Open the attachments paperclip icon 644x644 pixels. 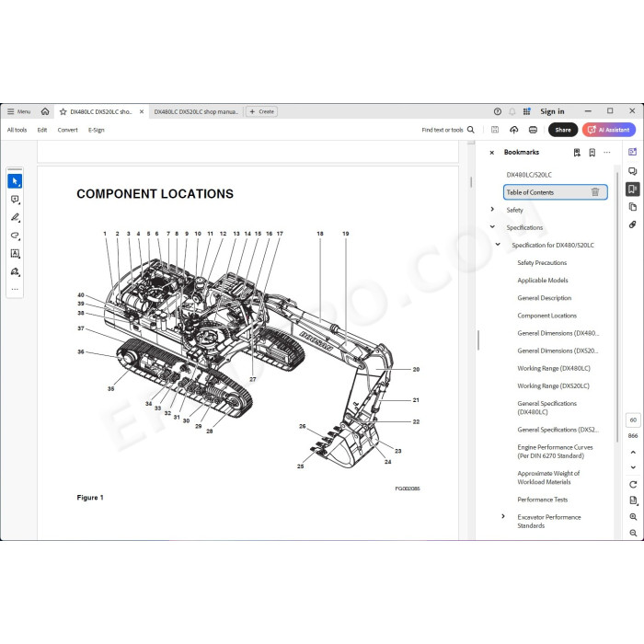(633, 224)
